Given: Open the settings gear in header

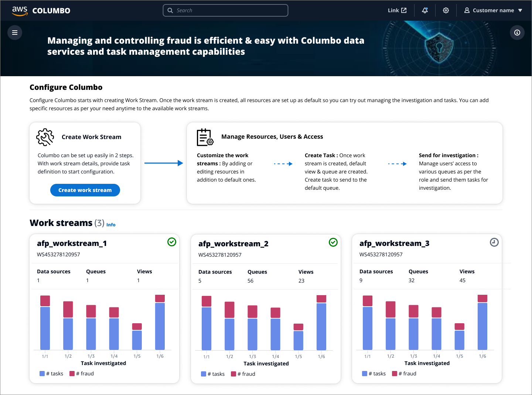Looking at the screenshot, I should (x=446, y=10).
